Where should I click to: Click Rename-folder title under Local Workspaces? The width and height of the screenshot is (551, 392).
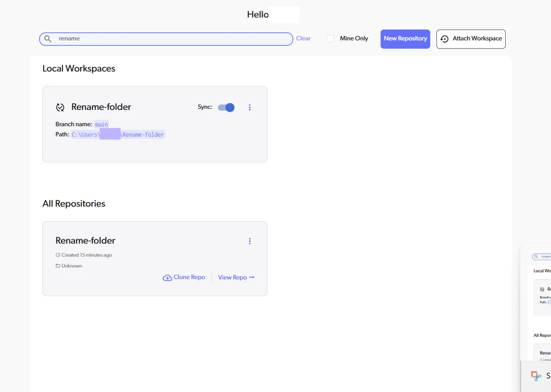(101, 107)
